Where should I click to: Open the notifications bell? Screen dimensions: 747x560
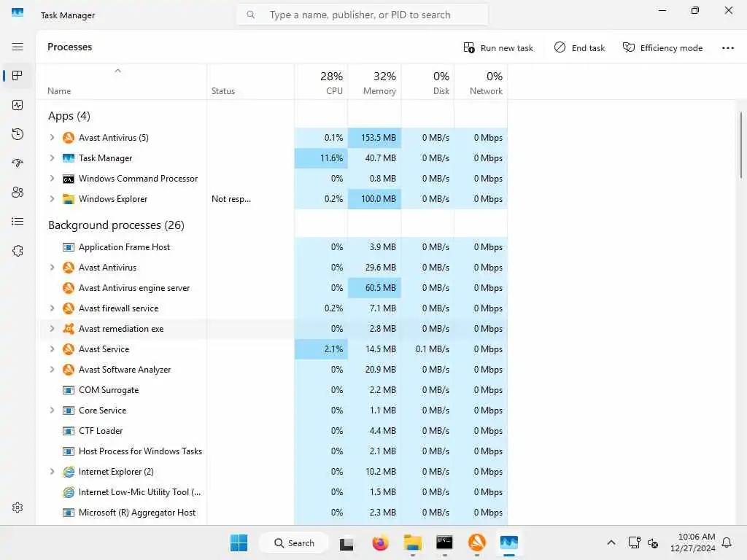coord(727,542)
